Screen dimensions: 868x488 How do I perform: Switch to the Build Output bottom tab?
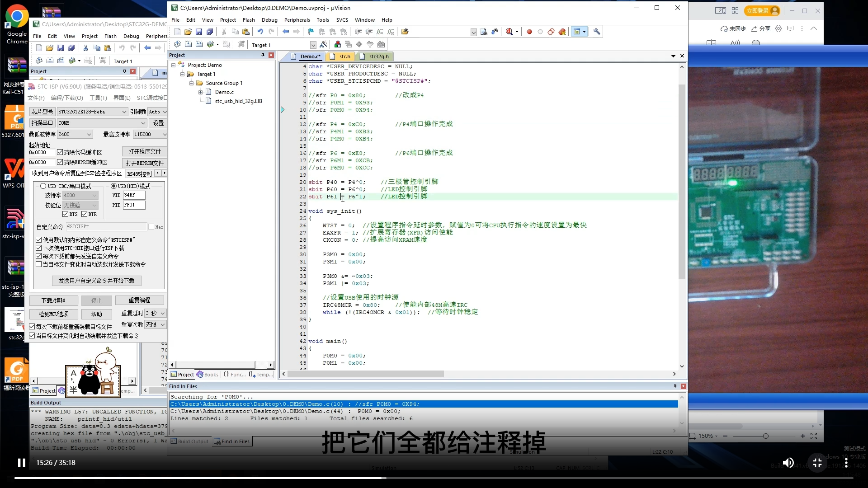pyautogui.click(x=189, y=441)
